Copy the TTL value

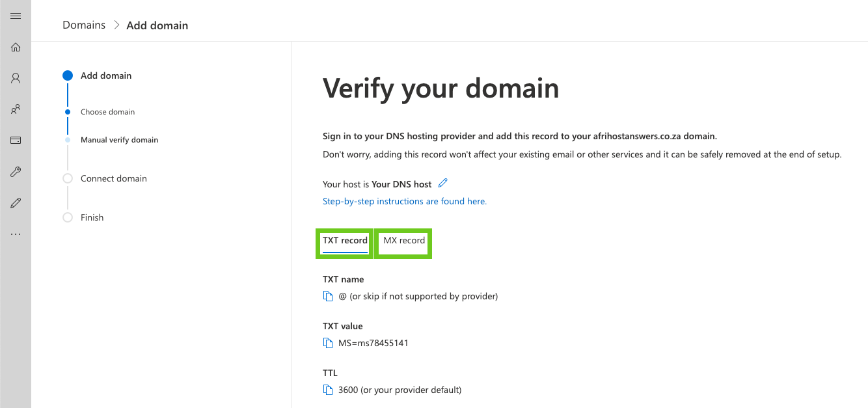tap(328, 390)
